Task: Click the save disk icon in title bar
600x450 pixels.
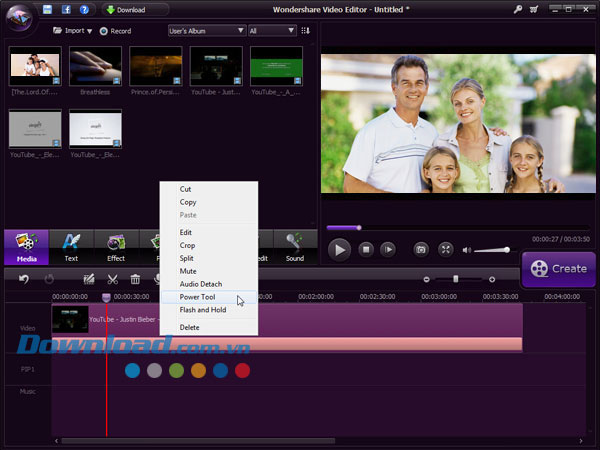Action: pos(47,10)
